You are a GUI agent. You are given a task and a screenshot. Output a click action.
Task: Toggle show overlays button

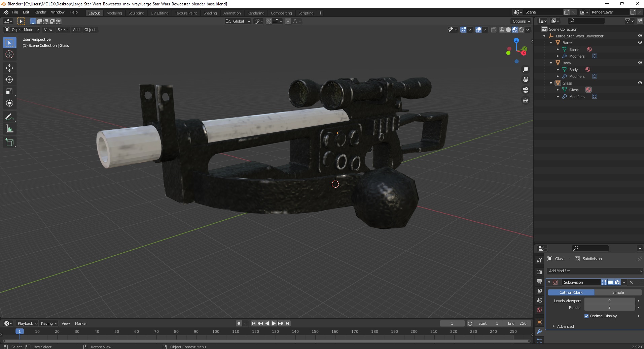(x=478, y=30)
